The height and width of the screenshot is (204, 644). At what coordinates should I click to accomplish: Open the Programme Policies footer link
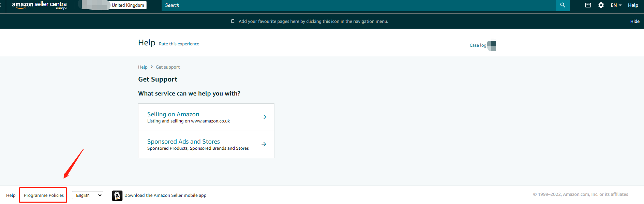click(x=44, y=195)
